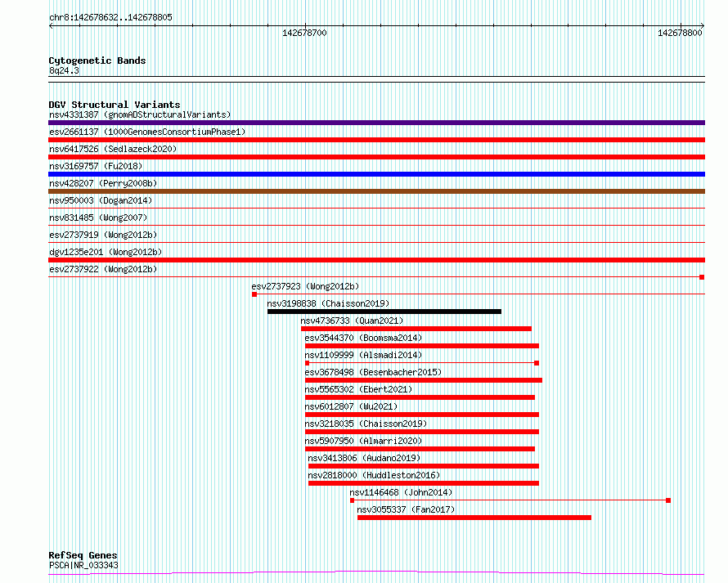728x583 pixels.
Task: Click the chr8:142678632..142678805 coordinate label
Action: point(110,17)
